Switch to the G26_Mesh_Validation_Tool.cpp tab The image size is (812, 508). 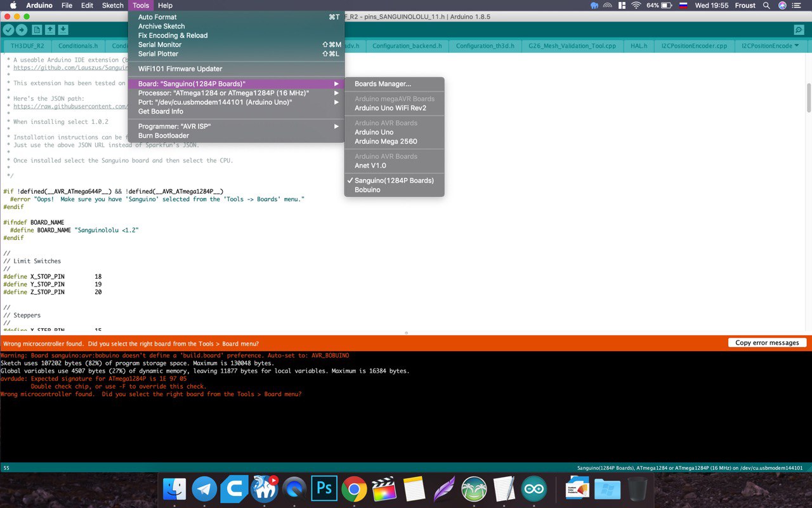572,46
